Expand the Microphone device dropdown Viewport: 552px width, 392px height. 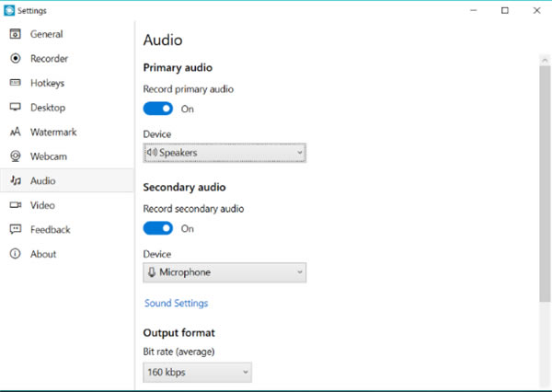pos(224,272)
